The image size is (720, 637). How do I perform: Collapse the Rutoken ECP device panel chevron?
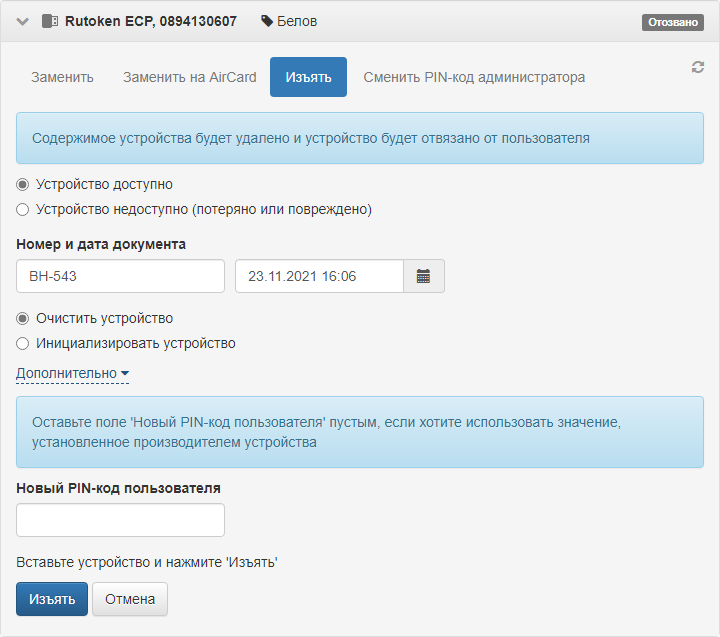click(23, 21)
